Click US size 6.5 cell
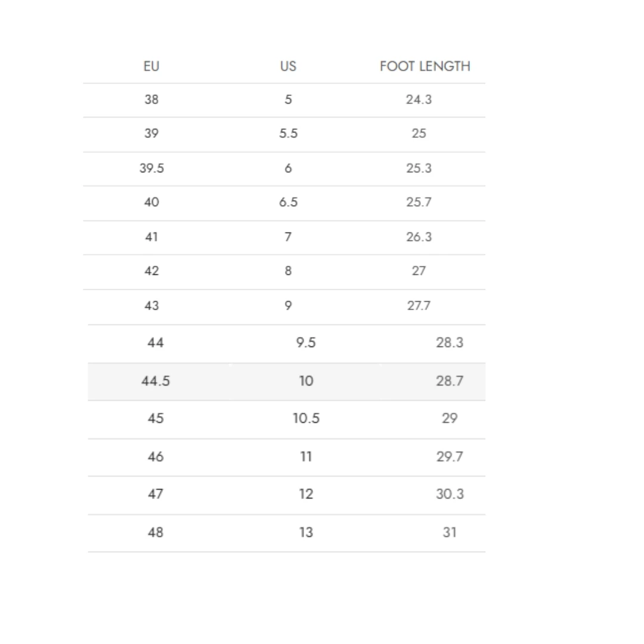 pos(288,202)
